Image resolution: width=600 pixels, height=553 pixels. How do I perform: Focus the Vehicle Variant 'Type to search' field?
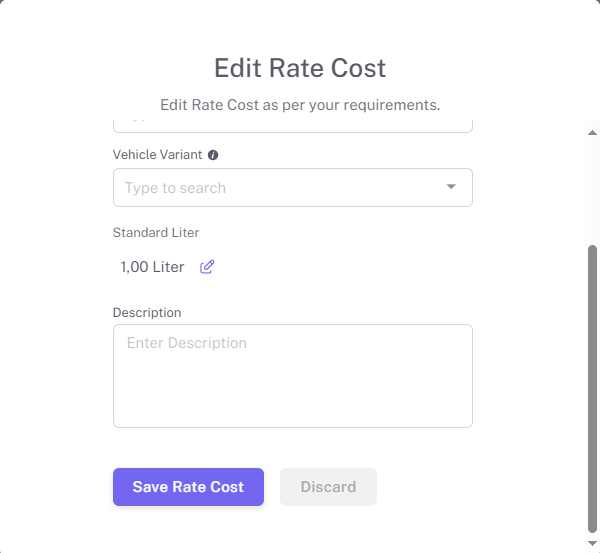(x=293, y=188)
